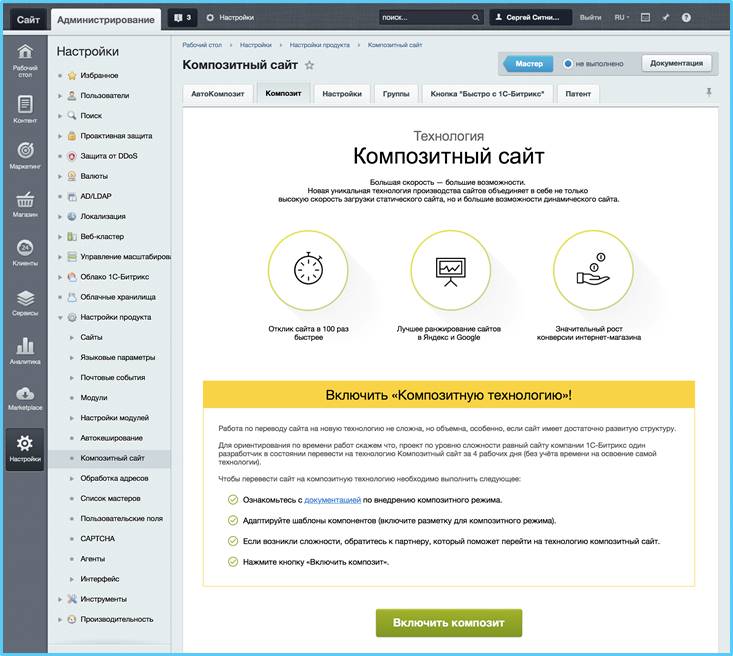Click the search magnifier icon
This screenshot has width=733, height=656.
pyautogui.click(x=475, y=18)
